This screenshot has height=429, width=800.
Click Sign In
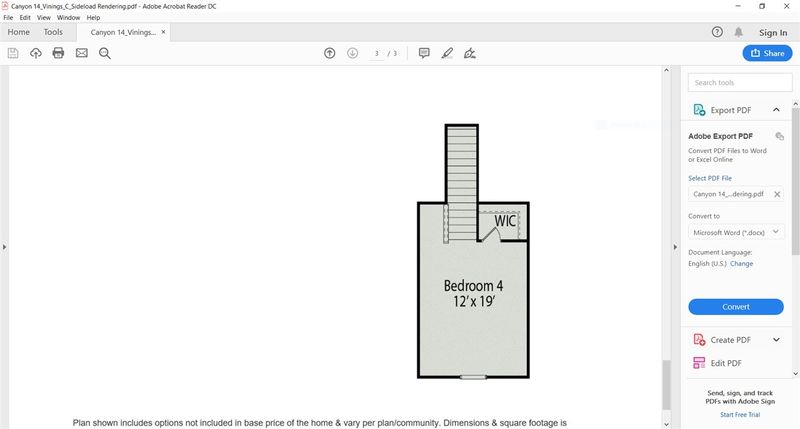pyautogui.click(x=773, y=33)
